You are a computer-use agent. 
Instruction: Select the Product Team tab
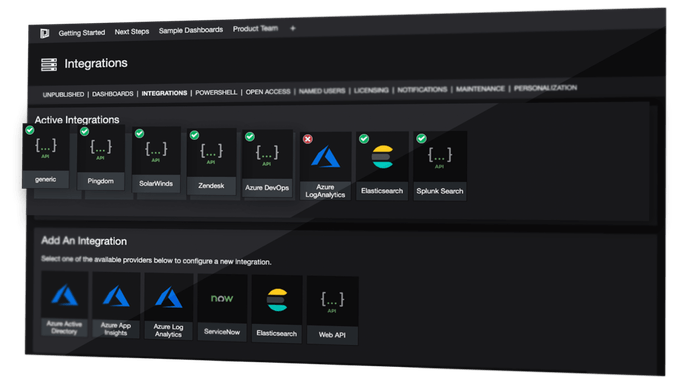coord(255,29)
